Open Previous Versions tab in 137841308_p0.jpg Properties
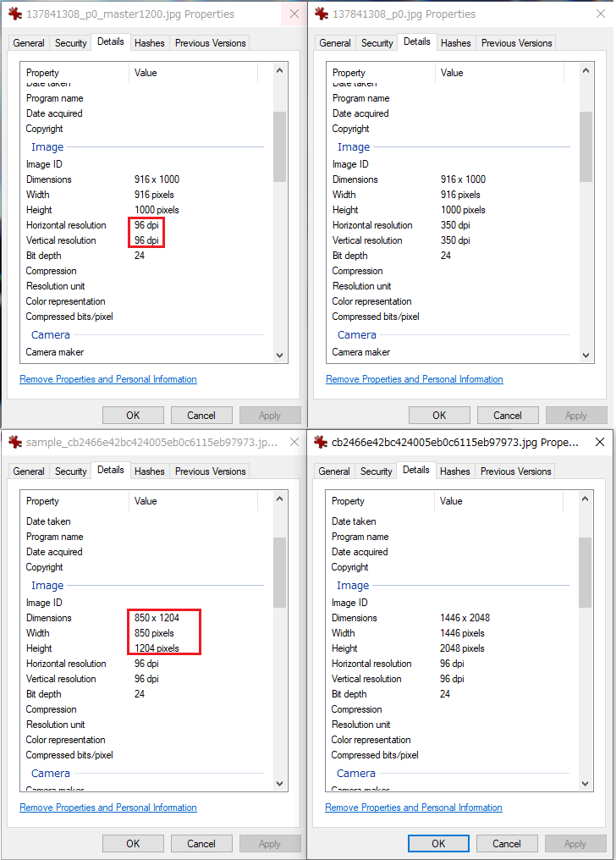The image size is (616, 860). tap(516, 43)
